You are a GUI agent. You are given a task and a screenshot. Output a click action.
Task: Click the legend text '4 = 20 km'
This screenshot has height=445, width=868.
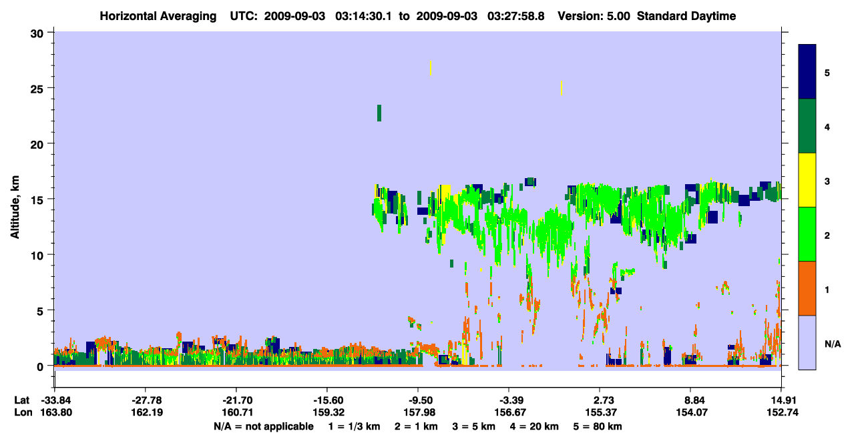tap(535, 426)
